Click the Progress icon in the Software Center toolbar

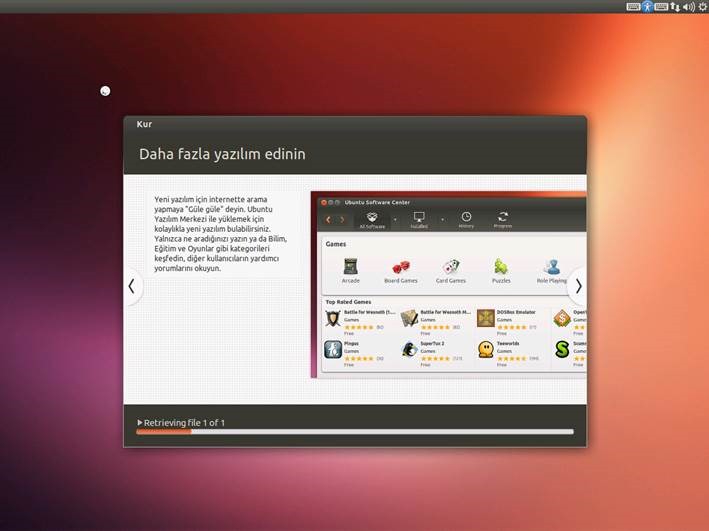(x=503, y=219)
